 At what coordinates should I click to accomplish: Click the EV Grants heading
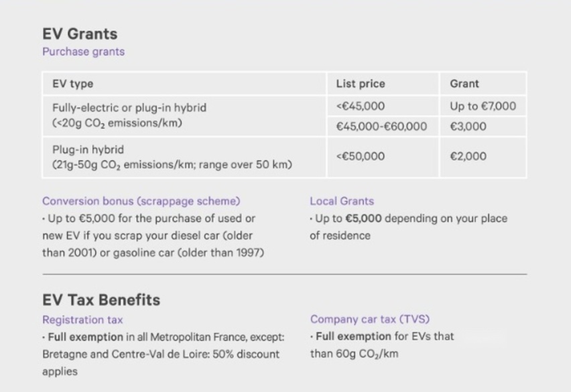80,34
